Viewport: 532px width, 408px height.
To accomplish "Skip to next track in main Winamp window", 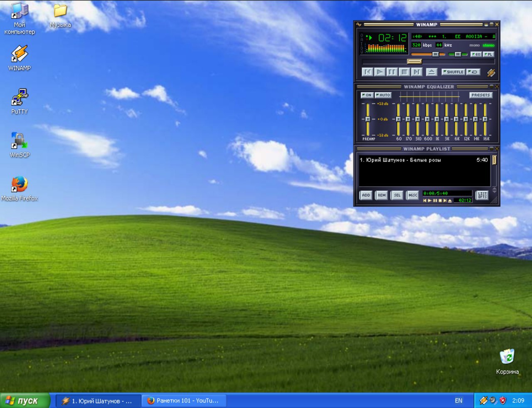I will pos(416,72).
